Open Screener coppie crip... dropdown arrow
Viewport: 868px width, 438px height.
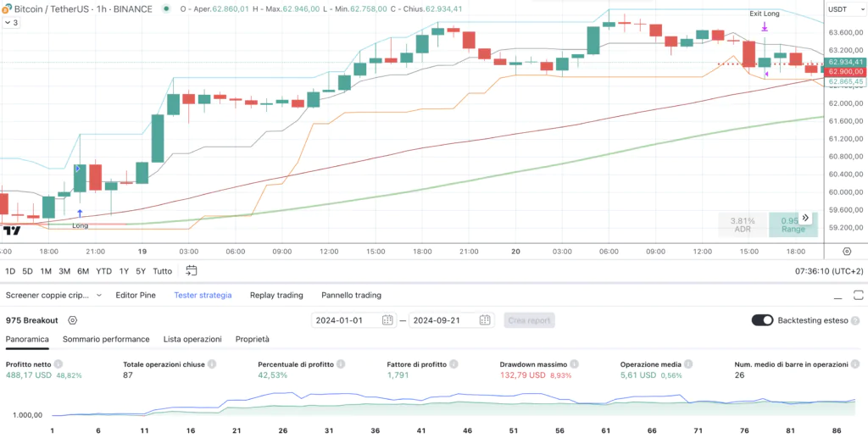pyautogui.click(x=99, y=296)
